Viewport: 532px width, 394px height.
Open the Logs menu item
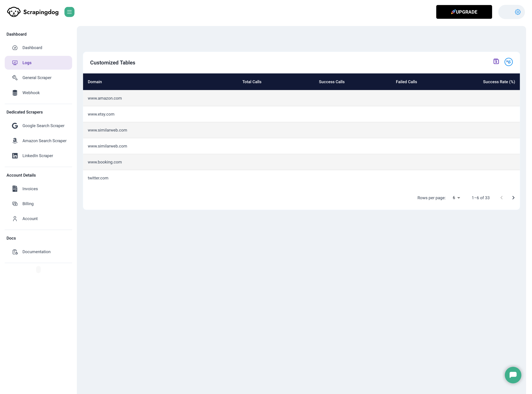tap(38, 63)
